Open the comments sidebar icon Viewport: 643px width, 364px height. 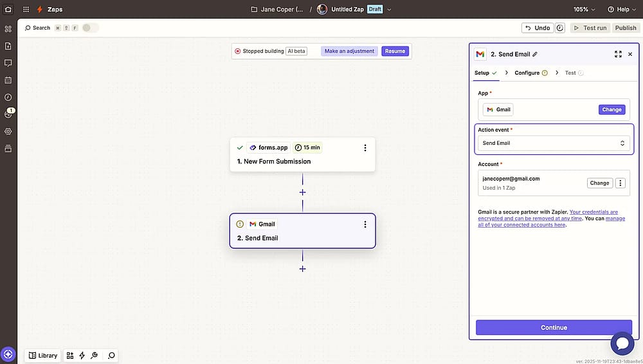coord(8,63)
